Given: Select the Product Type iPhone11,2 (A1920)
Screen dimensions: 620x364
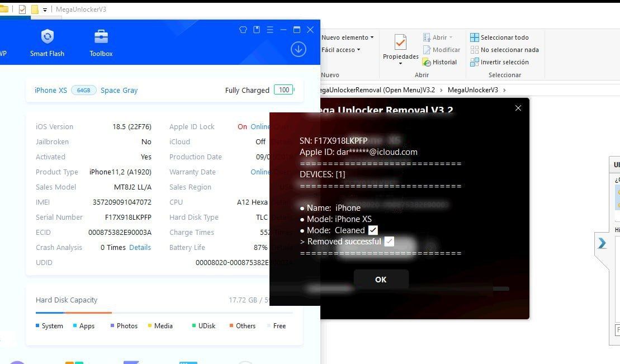Looking at the screenshot, I should pyautogui.click(x=120, y=172).
